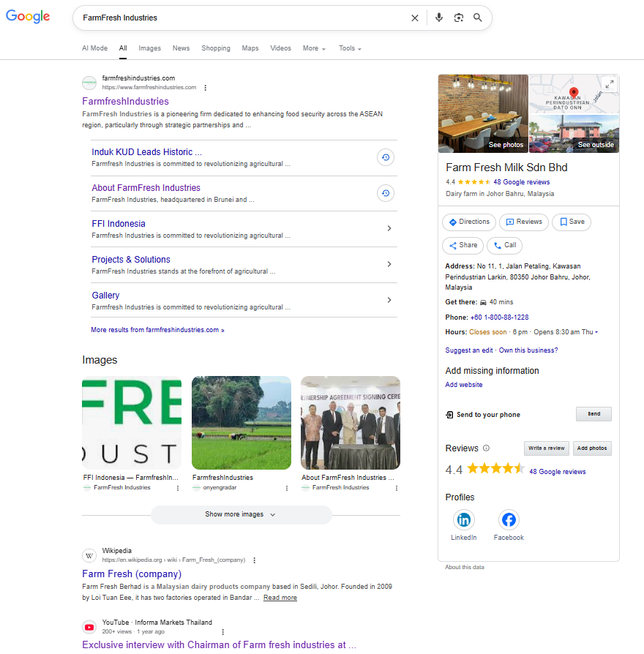Click See outside street view photo
Screen dimensions: 644x654
tap(574, 133)
